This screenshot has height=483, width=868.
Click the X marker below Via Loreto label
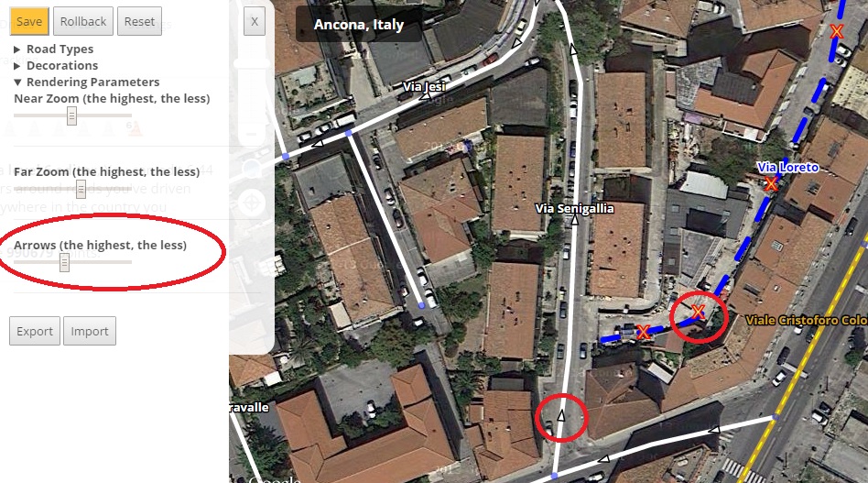click(771, 184)
